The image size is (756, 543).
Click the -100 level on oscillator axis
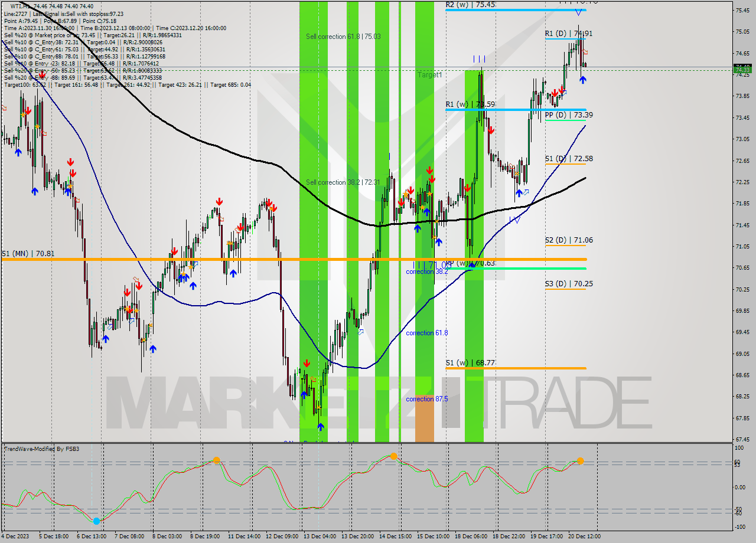click(740, 527)
